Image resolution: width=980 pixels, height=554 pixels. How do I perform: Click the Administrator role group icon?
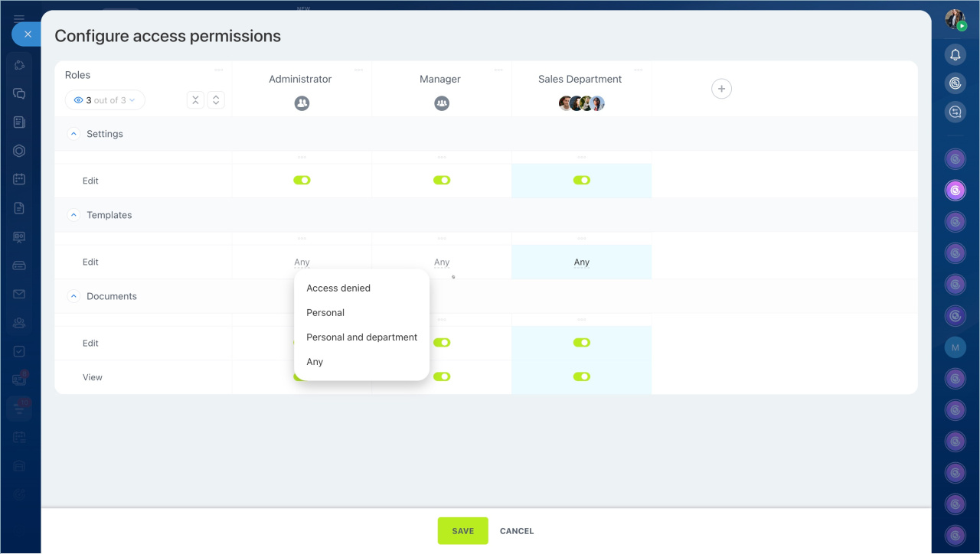pos(302,103)
